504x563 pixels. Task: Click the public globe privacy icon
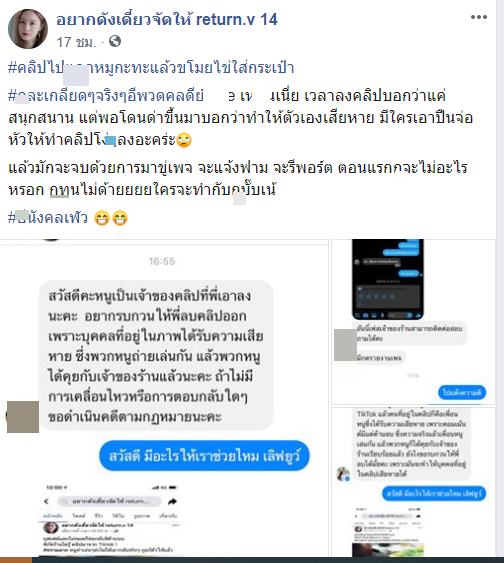(115, 41)
